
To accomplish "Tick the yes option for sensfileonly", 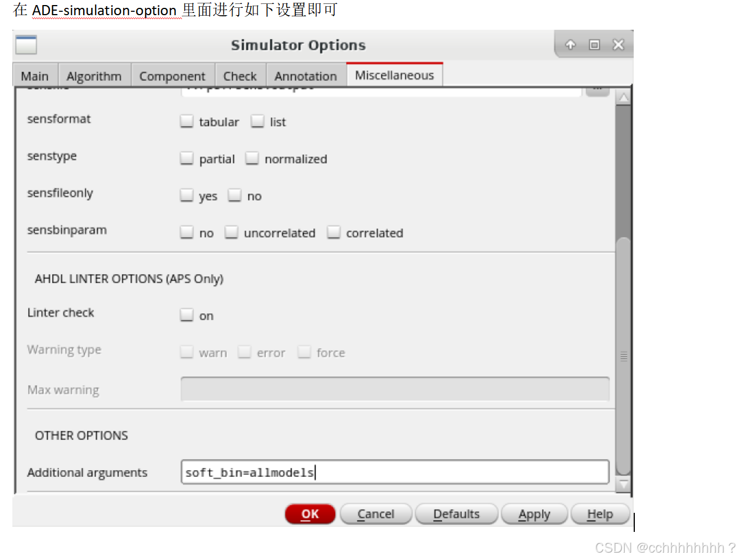I will pyautogui.click(x=187, y=195).
